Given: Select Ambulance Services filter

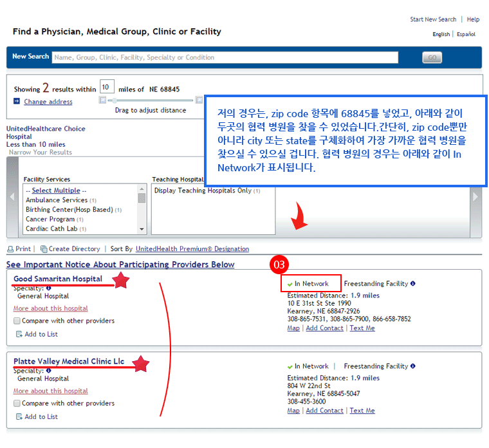Looking at the screenshot, I should [61, 200].
